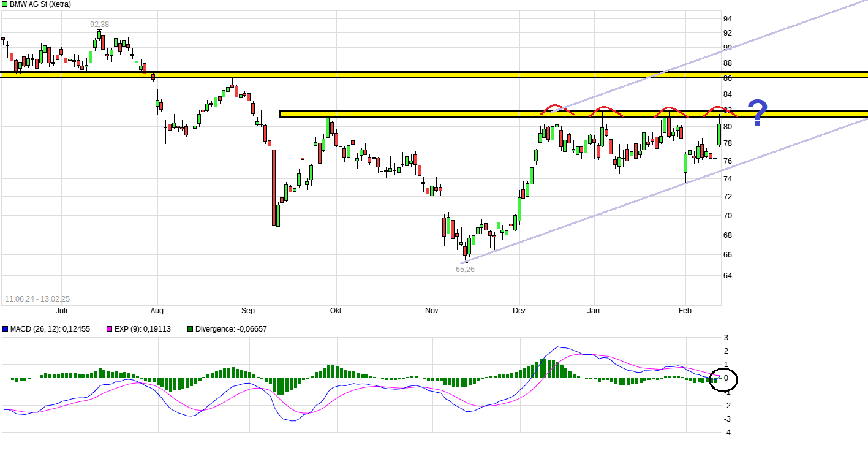Select the Feb. month label on time axis

click(686, 311)
